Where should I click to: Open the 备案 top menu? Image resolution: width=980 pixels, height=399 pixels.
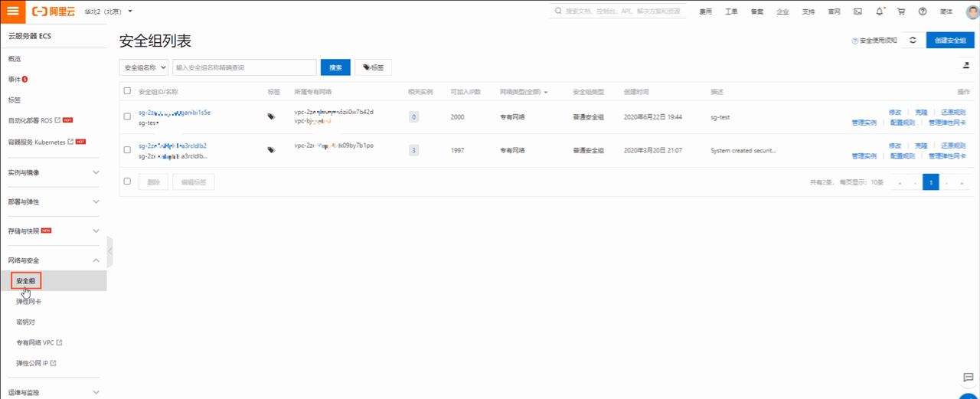pyautogui.click(x=757, y=11)
